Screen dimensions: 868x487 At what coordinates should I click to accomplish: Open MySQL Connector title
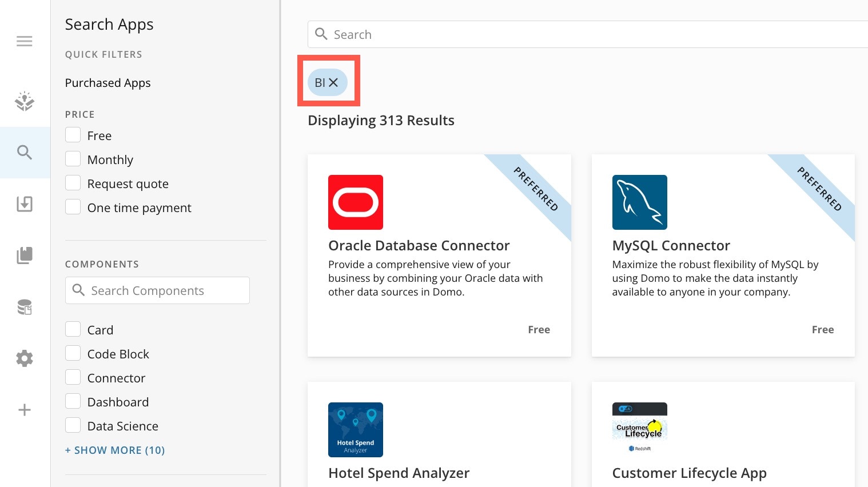point(671,246)
